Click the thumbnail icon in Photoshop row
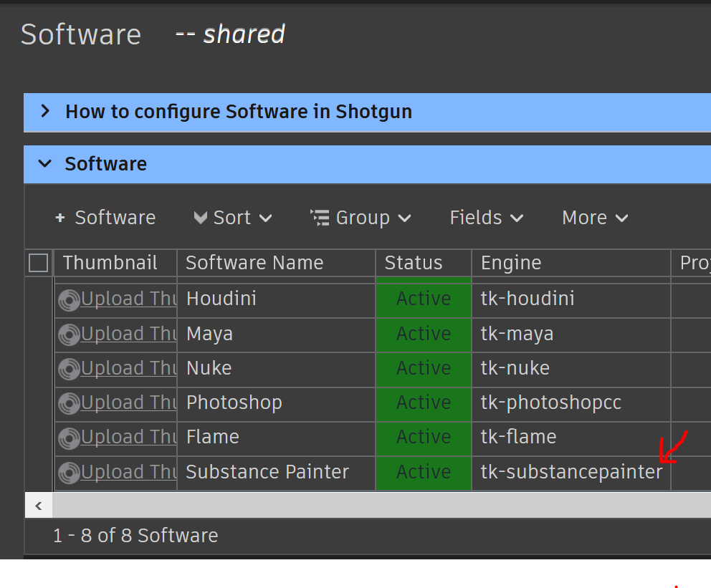 (x=69, y=404)
